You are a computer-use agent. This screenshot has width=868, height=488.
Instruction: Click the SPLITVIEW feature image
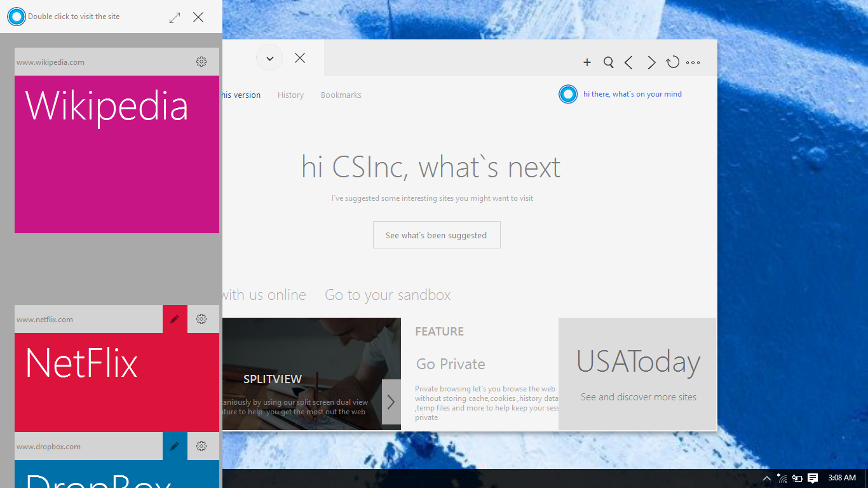[311, 374]
